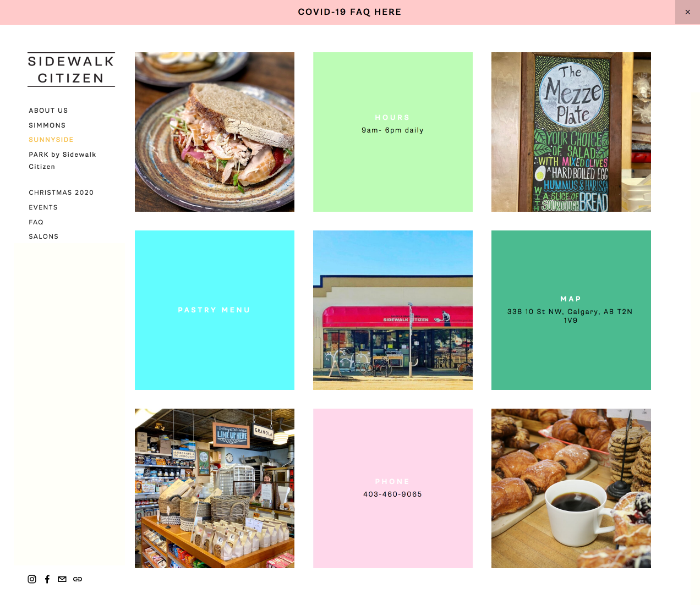Open the FAQ menu item
Viewport: 700px width, 605px height.
(36, 222)
